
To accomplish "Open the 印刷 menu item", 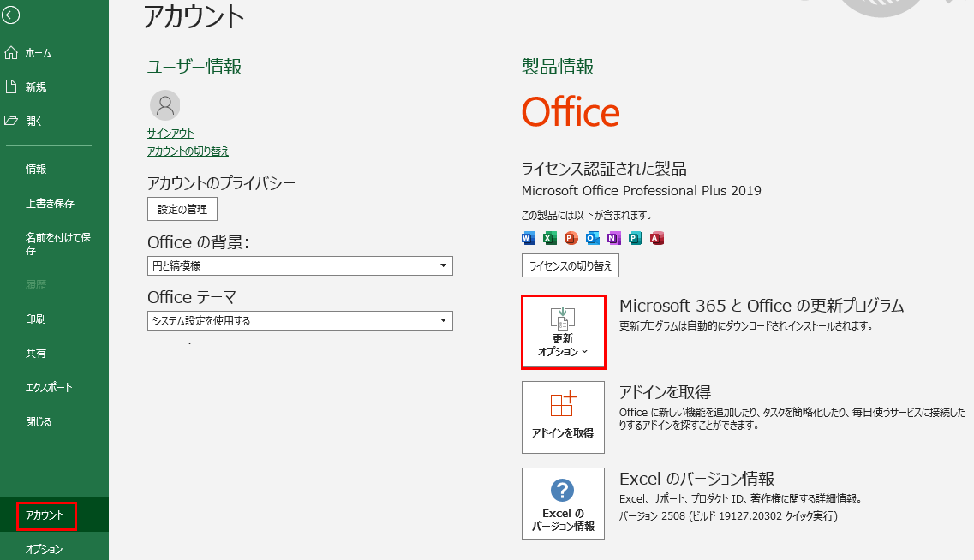I will coord(36,319).
